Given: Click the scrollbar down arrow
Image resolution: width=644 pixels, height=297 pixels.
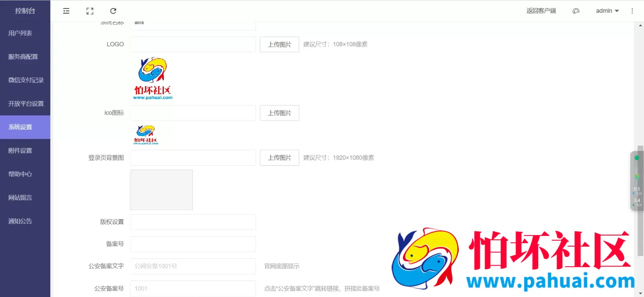Looking at the screenshot, I should (640, 293).
